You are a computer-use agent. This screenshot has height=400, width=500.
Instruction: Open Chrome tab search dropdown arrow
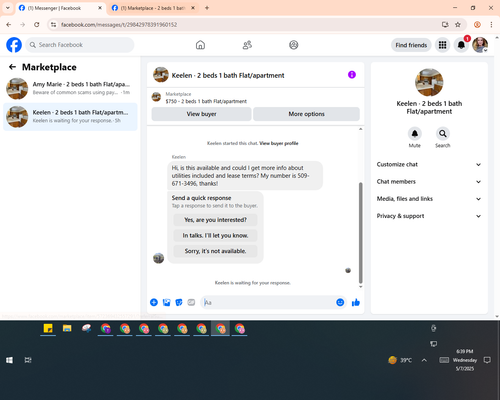tap(8, 8)
